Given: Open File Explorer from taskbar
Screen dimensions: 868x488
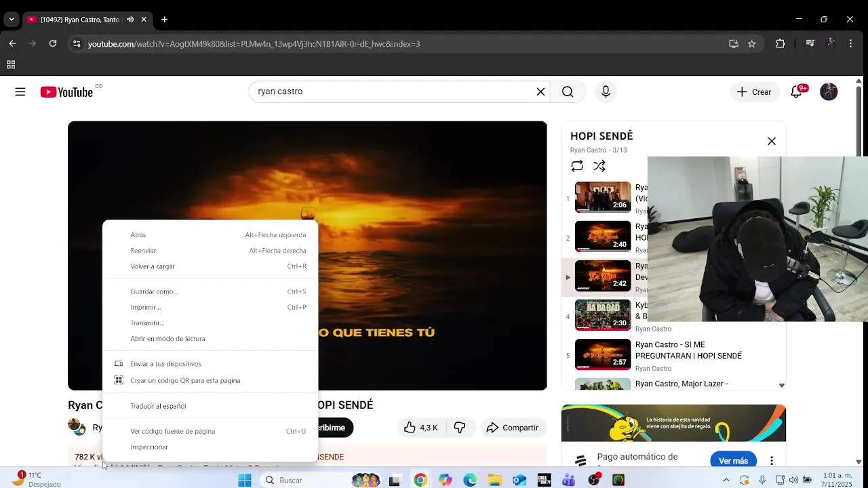Looking at the screenshot, I should [x=495, y=480].
